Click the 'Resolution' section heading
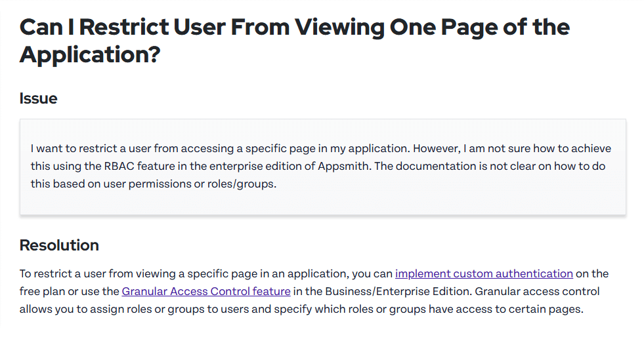644x339 pixels. (x=59, y=245)
